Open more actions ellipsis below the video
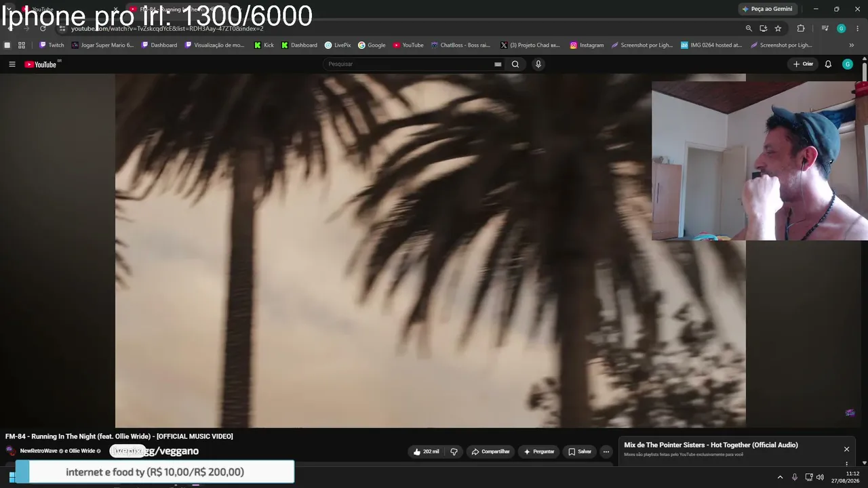 (606, 451)
